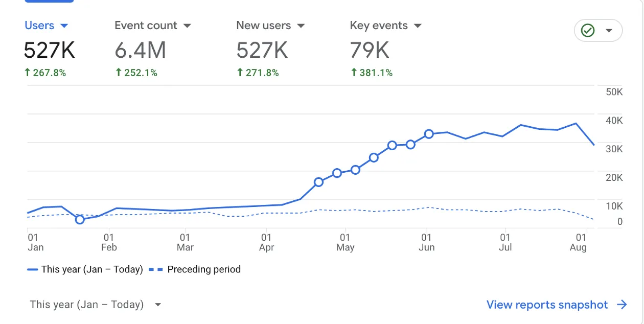644x324 pixels.
Task: Open the View reports snapshot link
Action: [547, 305]
